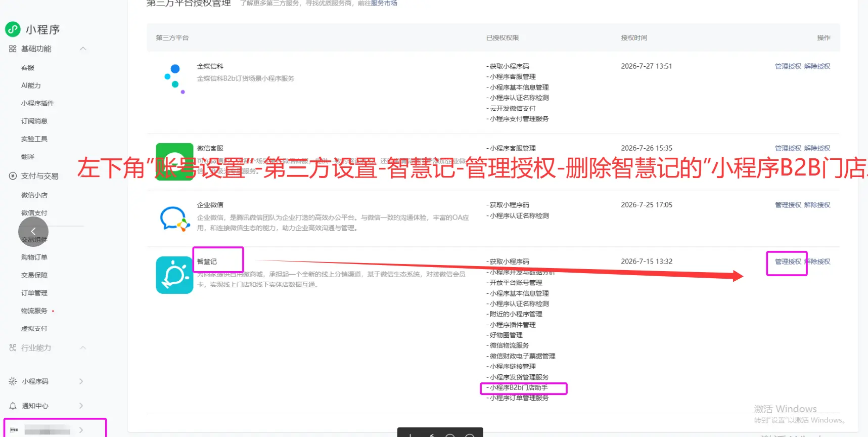
Task: Click the 已授权权限 column header
Action: pyautogui.click(x=502, y=38)
